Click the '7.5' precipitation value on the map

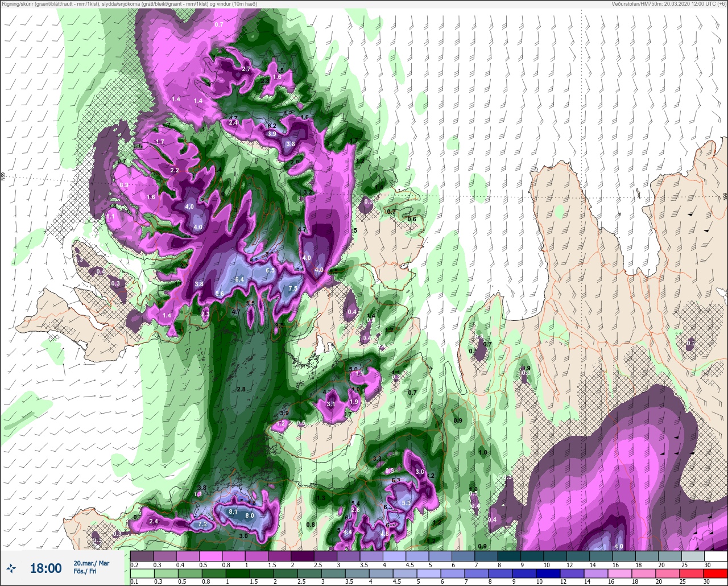point(293,288)
